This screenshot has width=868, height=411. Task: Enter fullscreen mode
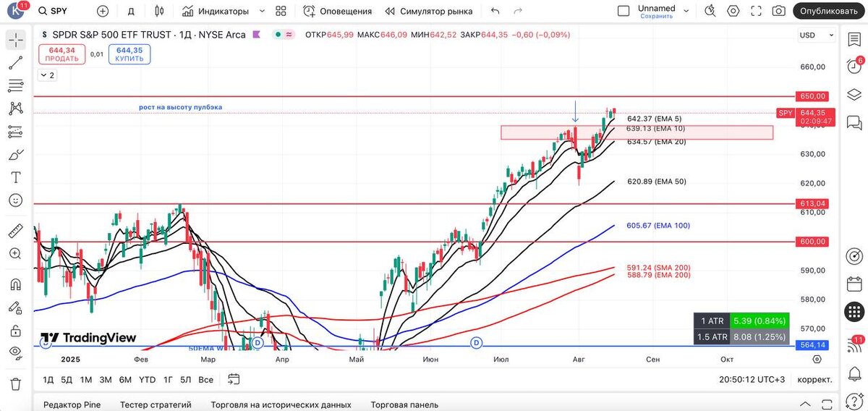coord(756,11)
